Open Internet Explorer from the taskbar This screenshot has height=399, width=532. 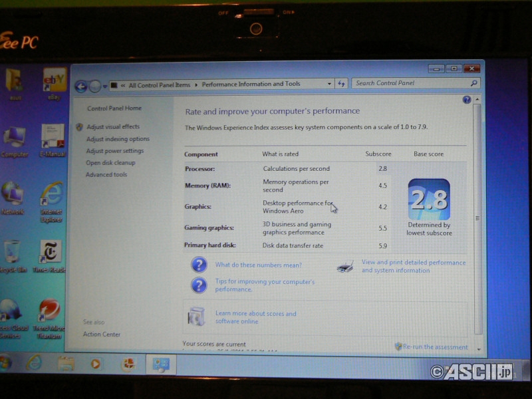(33, 363)
